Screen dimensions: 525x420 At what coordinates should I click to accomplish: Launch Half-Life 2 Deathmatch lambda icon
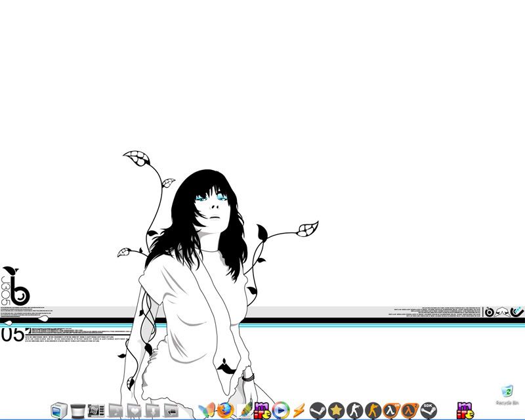click(x=391, y=411)
